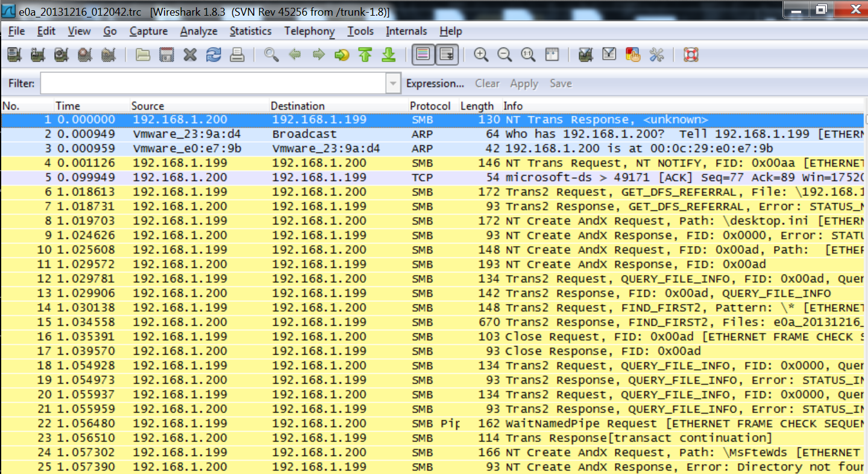Save this capture file via toolbar
The height and width of the screenshot is (474, 868).
[x=166, y=55]
